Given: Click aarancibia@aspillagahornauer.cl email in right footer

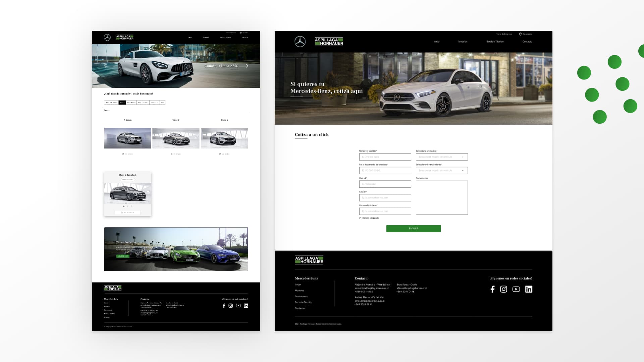Looking at the screenshot, I should tap(372, 288).
